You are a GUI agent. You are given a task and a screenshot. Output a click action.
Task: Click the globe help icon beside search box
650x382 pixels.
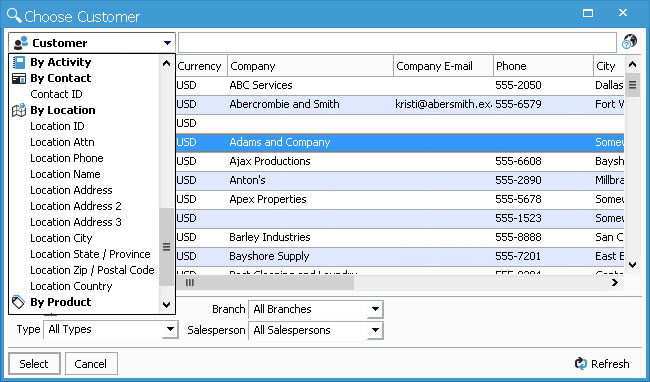point(630,42)
